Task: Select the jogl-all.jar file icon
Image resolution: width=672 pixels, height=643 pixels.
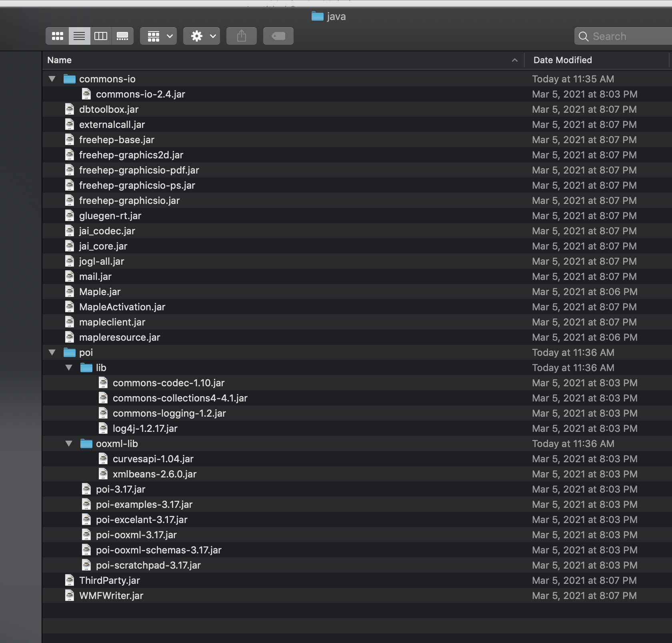Action: (x=70, y=261)
